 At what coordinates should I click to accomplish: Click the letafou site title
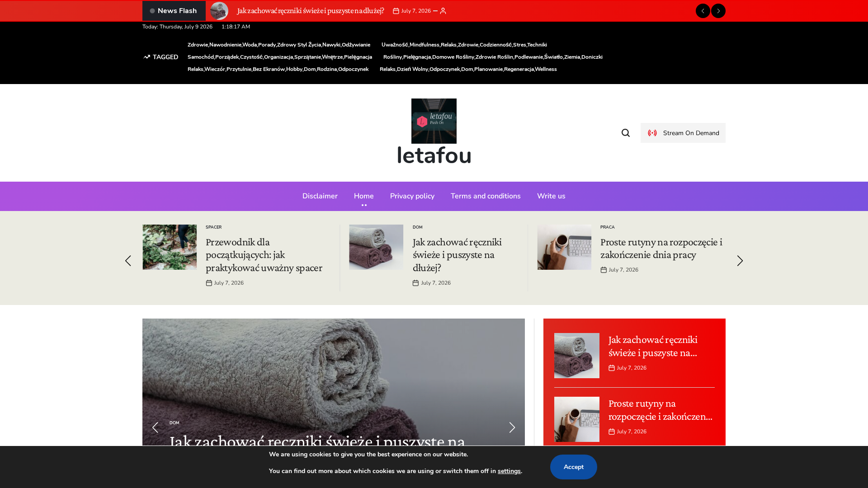tap(434, 155)
